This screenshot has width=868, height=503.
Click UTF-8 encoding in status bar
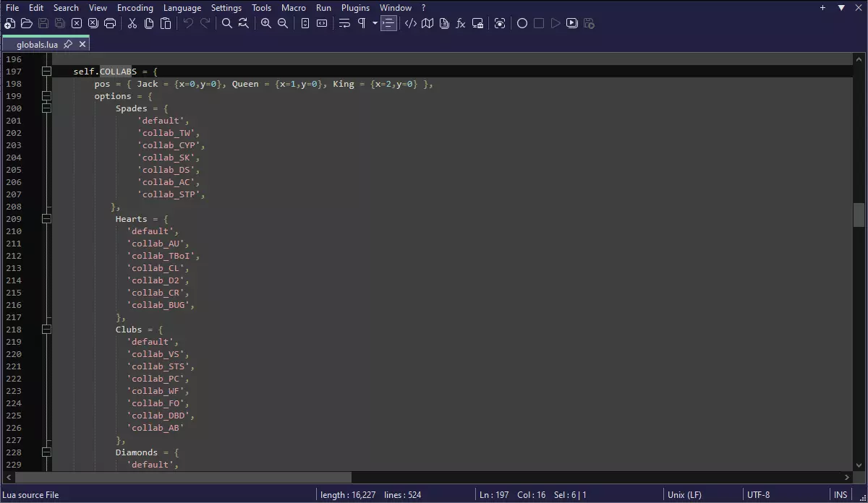point(759,495)
